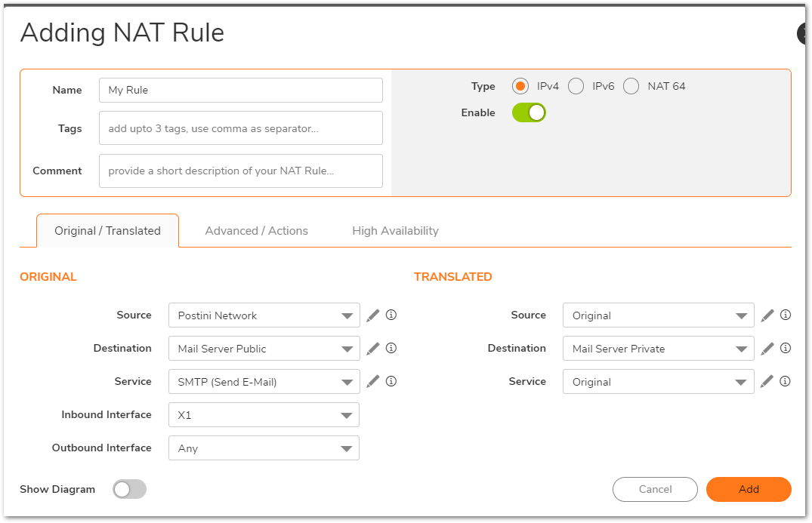
Task: Select the IPv4 type radio button
Action: pyautogui.click(x=520, y=86)
